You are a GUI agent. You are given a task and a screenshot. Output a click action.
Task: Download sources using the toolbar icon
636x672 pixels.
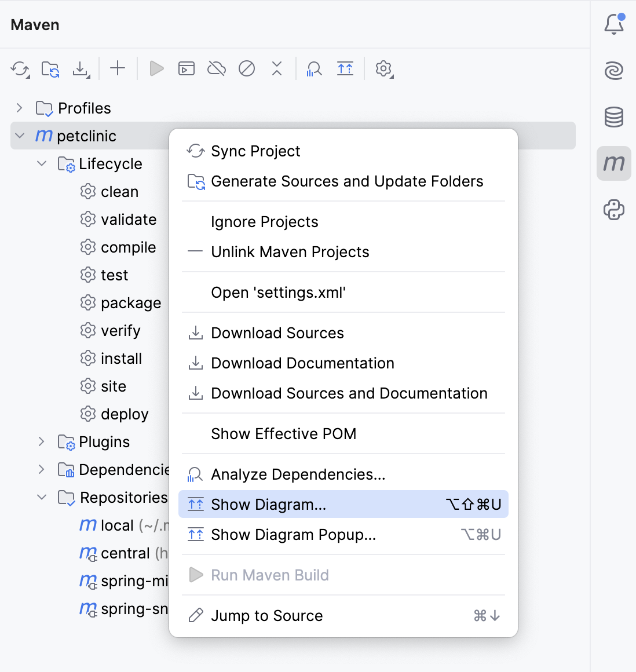(x=81, y=68)
